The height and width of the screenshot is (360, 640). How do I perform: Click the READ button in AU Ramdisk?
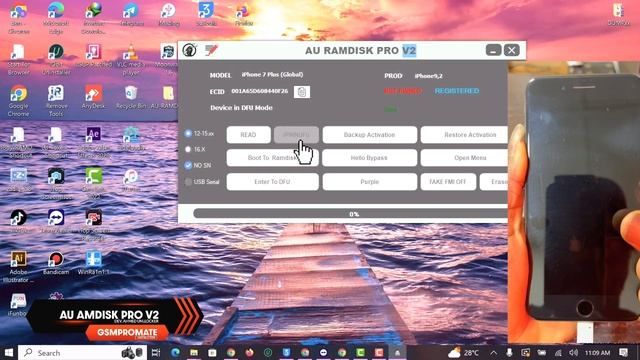(248, 135)
